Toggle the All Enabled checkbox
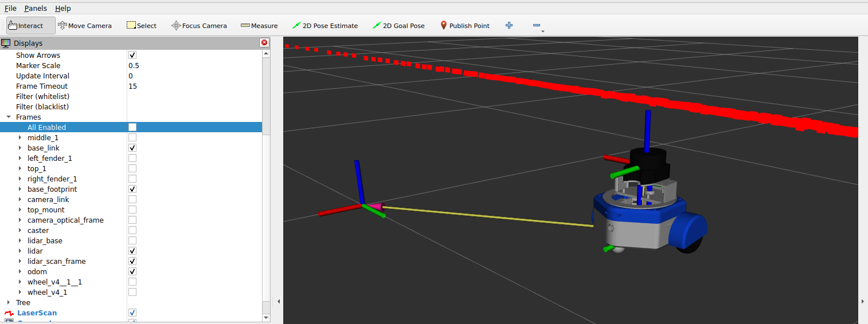The width and height of the screenshot is (868, 324). [132, 128]
